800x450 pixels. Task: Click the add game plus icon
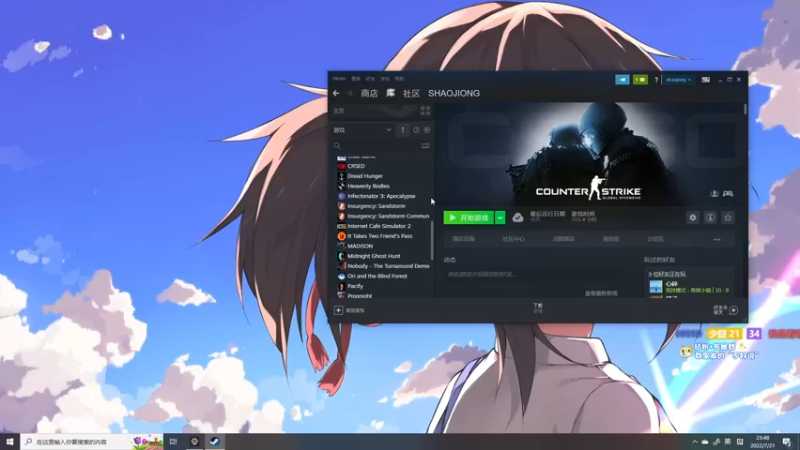pos(338,310)
